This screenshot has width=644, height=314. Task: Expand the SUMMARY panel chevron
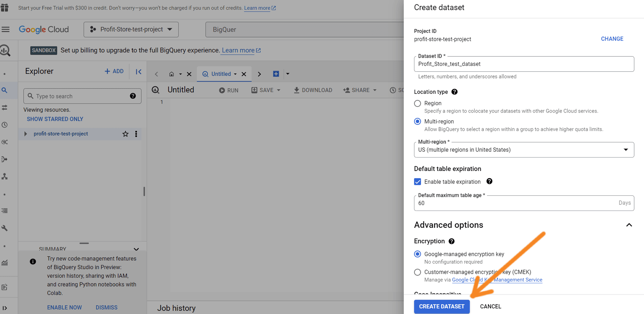136,249
